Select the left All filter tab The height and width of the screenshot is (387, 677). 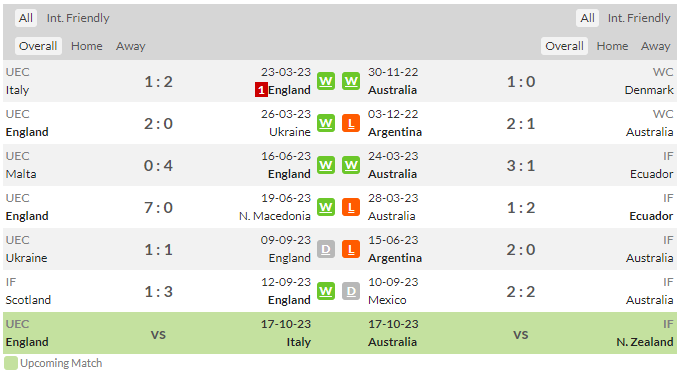26,18
